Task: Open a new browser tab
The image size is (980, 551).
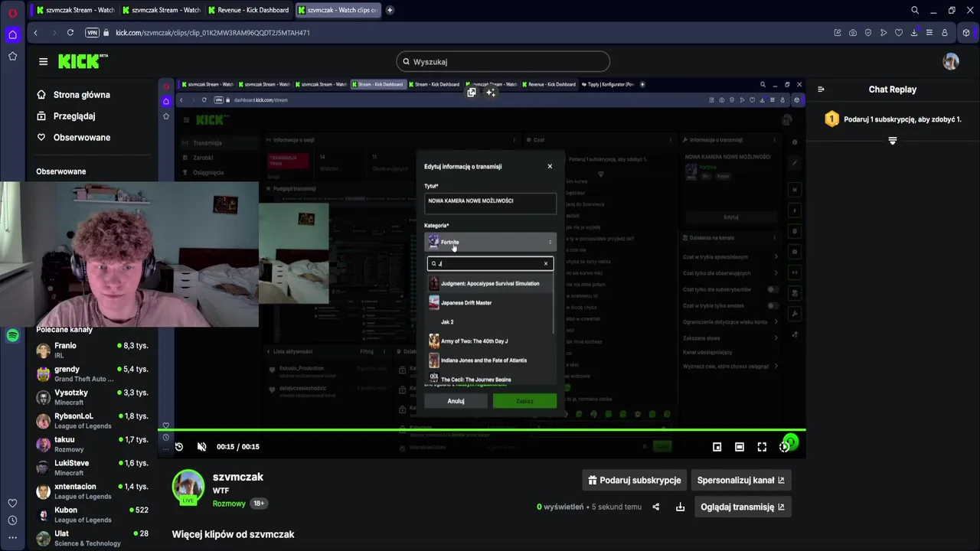Action: pyautogui.click(x=390, y=10)
